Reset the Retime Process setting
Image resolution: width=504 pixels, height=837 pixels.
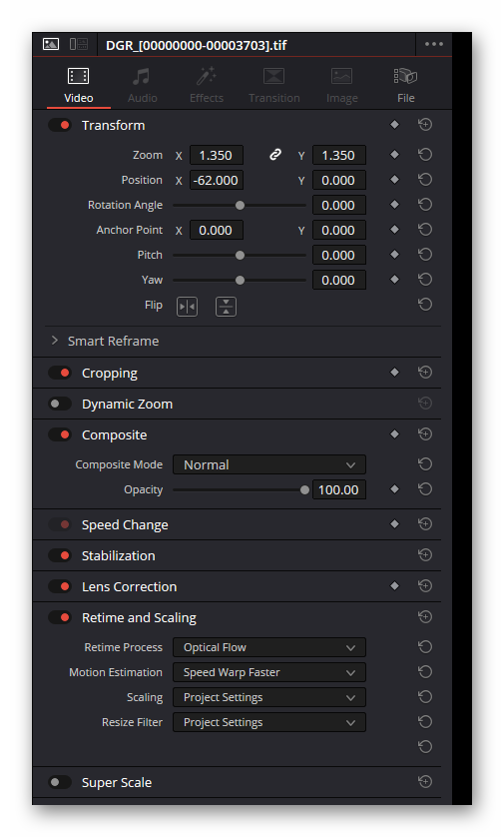[x=425, y=647]
